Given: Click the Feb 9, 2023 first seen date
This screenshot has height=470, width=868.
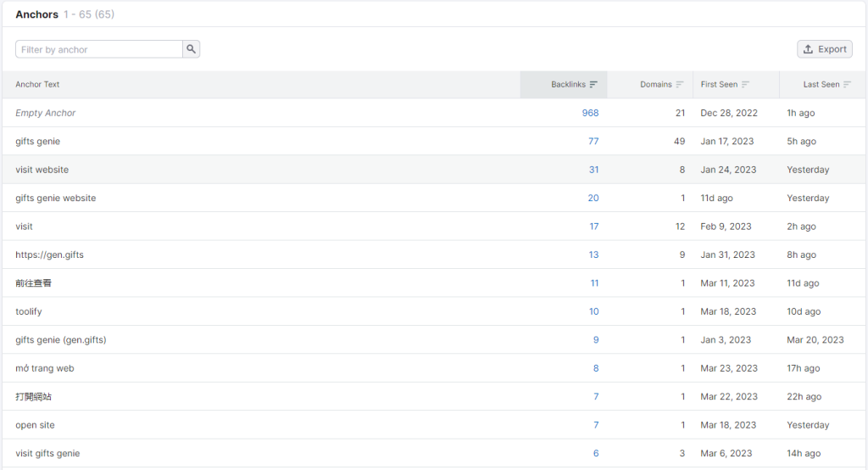Looking at the screenshot, I should pos(726,227).
